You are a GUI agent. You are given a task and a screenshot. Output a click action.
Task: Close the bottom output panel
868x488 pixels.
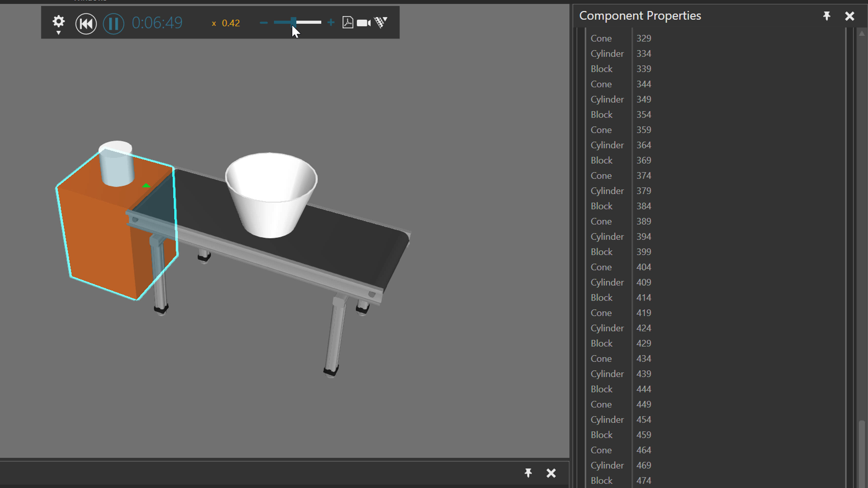551,473
